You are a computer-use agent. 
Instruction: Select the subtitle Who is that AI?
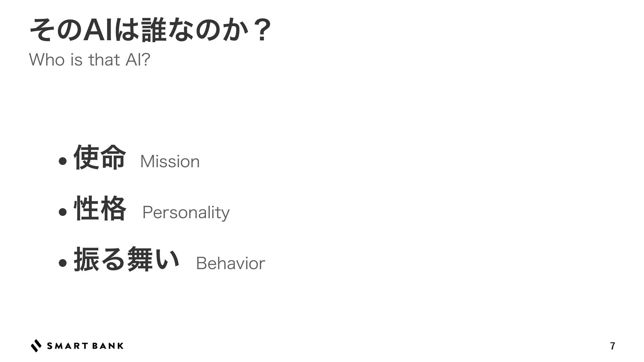click(90, 60)
